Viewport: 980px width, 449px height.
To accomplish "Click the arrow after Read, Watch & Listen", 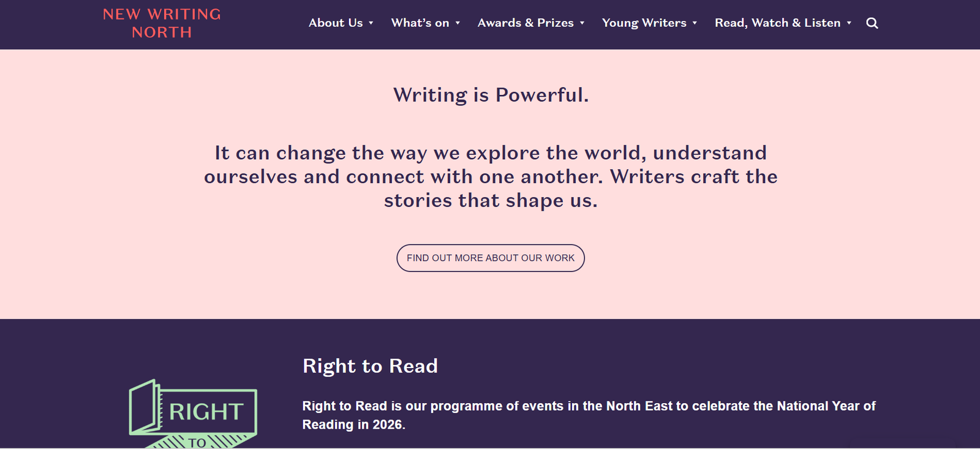I will pyautogui.click(x=849, y=23).
